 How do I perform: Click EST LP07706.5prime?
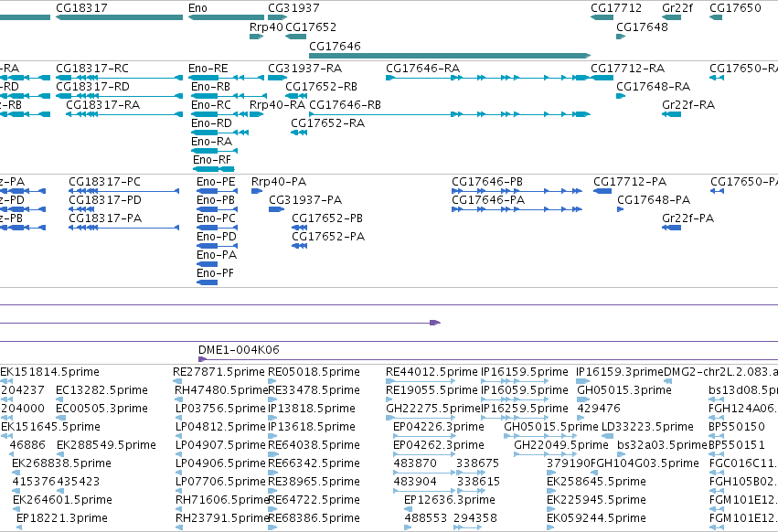tap(221, 482)
